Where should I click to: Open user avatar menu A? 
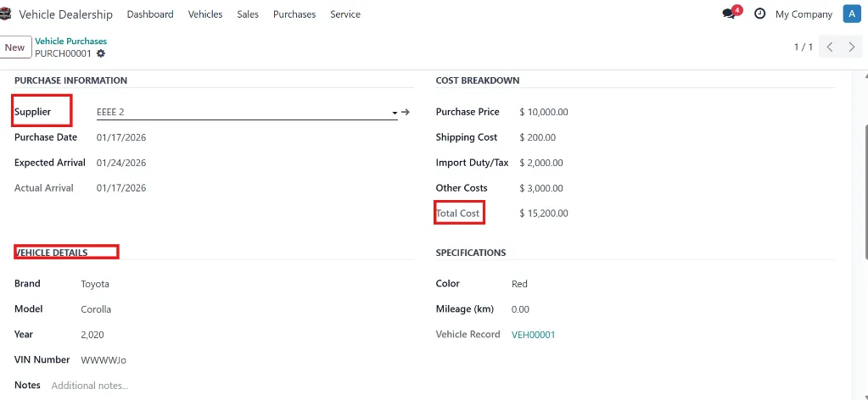pyautogui.click(x=851, y=14)
